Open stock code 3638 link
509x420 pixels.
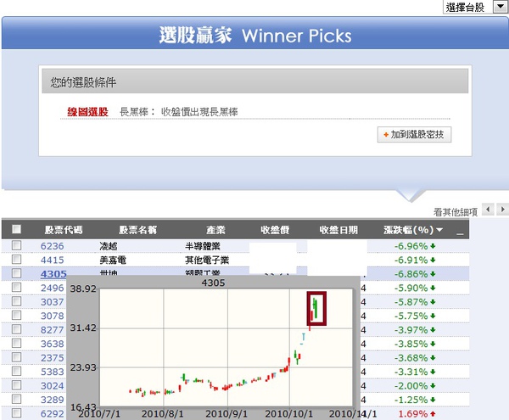pos(53,344)
